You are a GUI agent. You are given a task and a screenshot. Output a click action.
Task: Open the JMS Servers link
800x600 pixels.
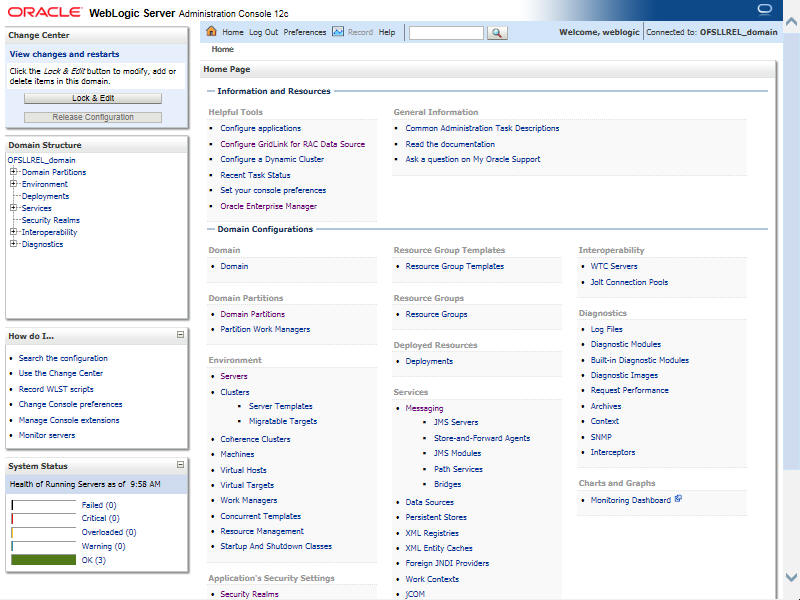point(456,422)
